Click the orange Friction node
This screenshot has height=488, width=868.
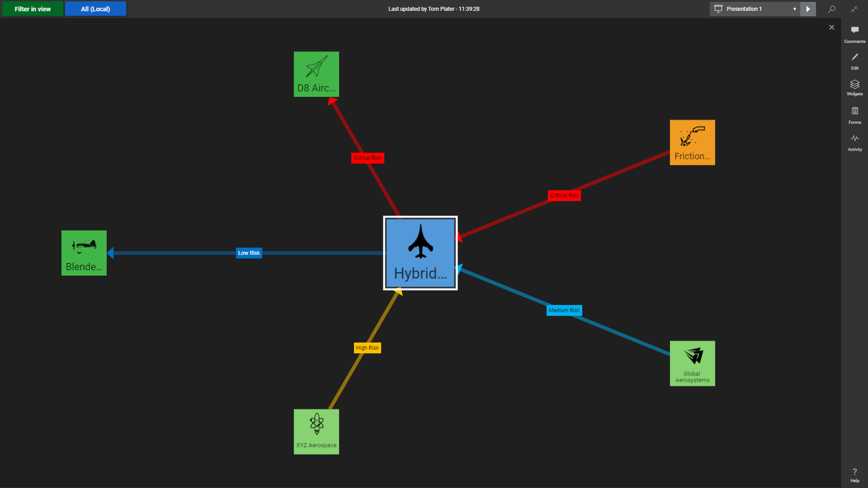[692, 142]
